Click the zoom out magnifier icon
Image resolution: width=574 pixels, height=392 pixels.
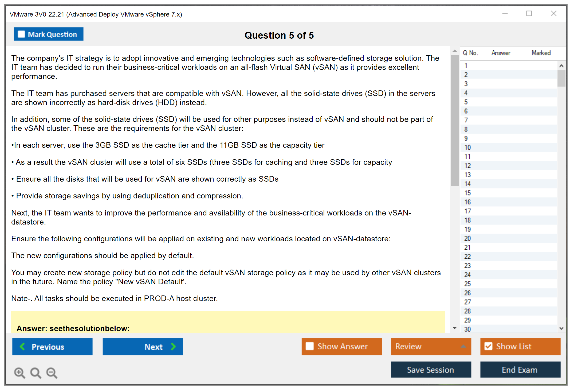(x=52, y=373)
